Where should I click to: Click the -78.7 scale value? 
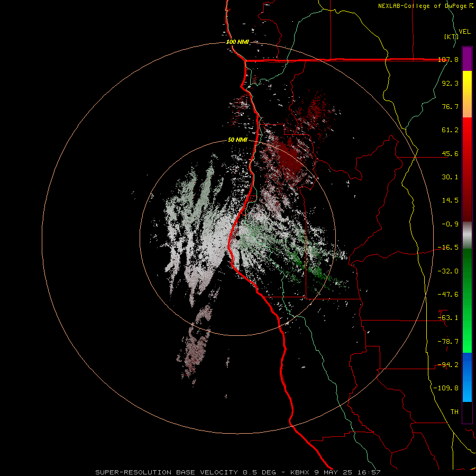448,342
